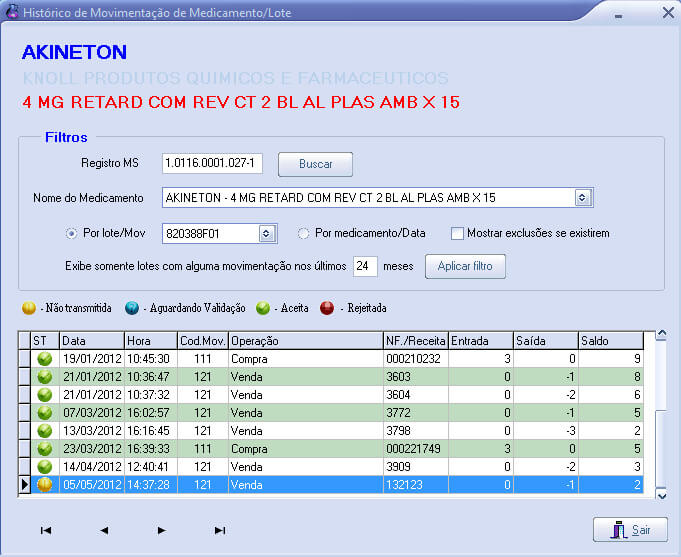681x557 pixels.
Task: Select time cell 16:16:45
Action: click(x=151, y=431)
